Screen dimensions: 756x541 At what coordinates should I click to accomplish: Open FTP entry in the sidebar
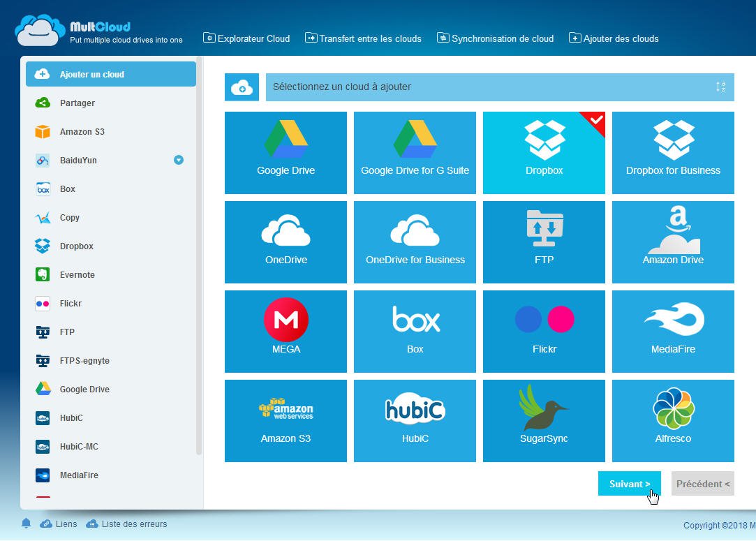(111, 332)
